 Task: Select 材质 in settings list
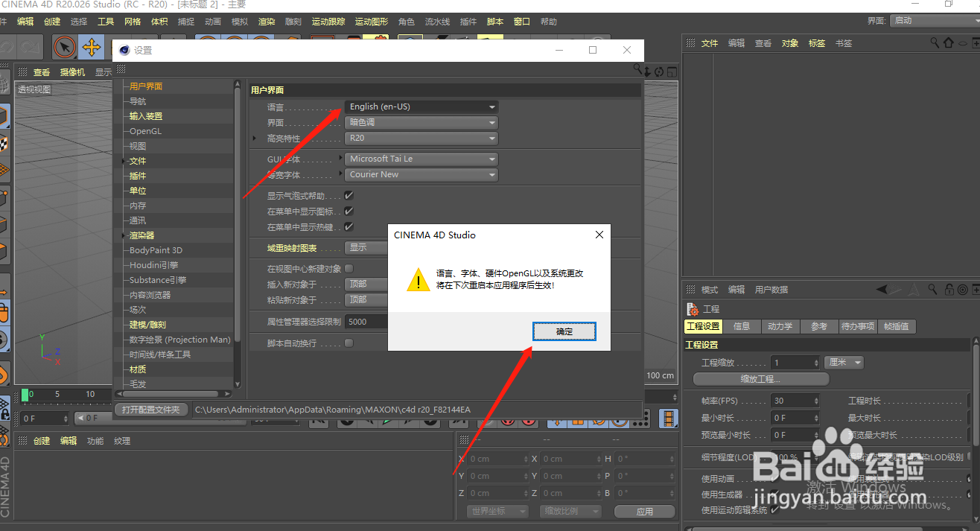(138, 369)
